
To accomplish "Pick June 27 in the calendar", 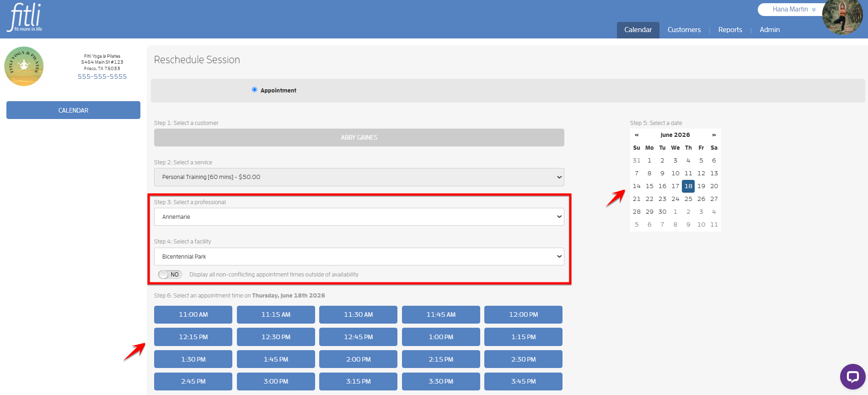I will pyautogui.click(x=714, y=199).
